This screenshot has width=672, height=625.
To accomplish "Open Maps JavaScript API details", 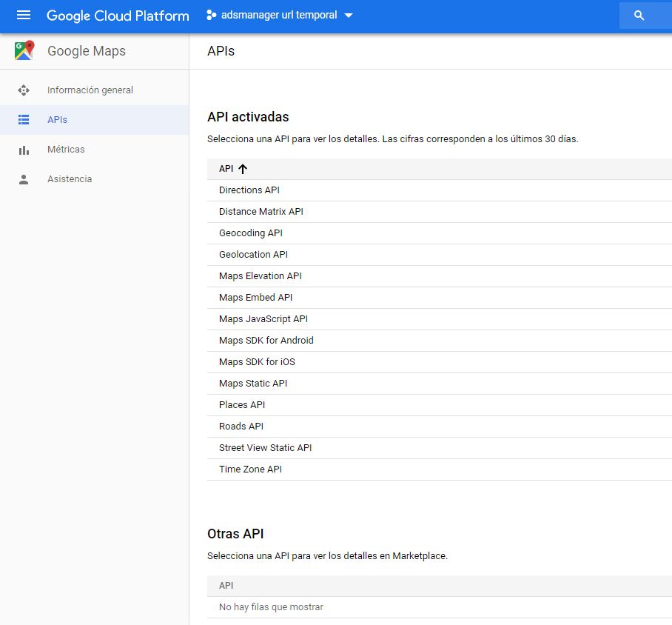I will (x=263, y=318).
